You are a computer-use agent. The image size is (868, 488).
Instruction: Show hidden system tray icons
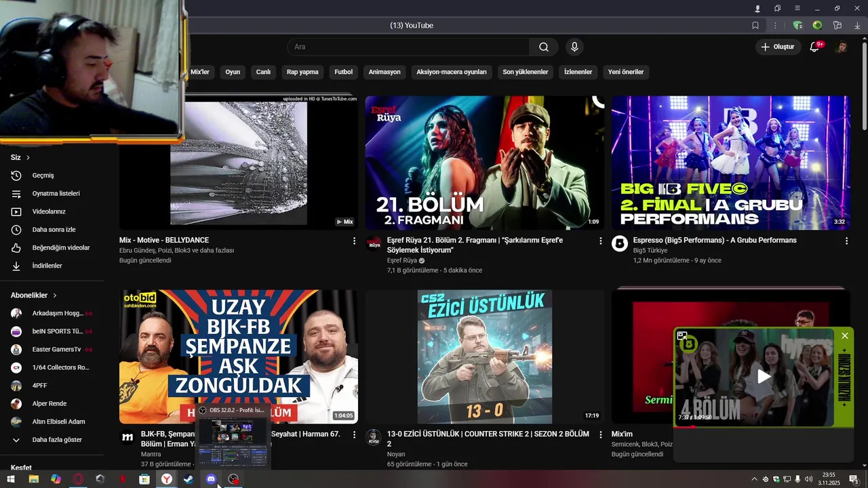pos(754,479)
